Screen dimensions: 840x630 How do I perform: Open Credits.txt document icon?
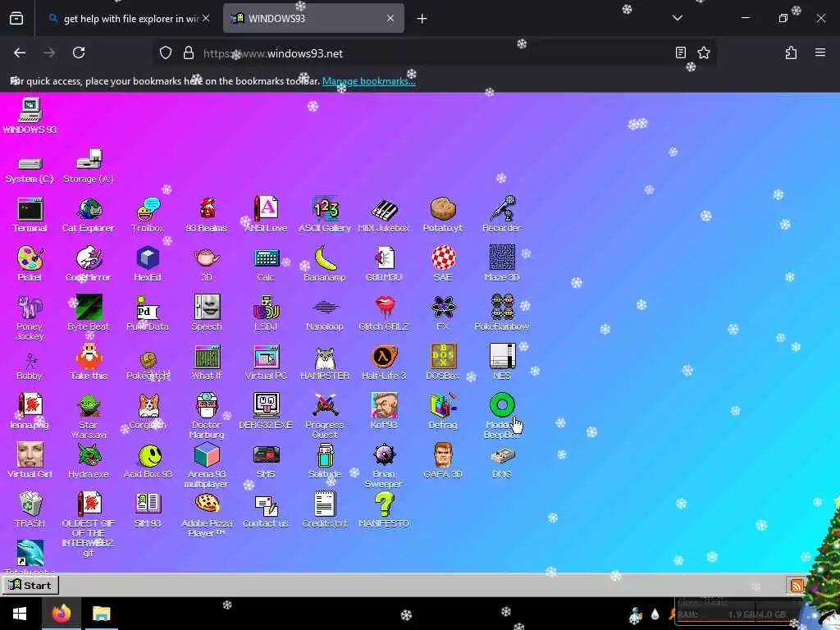point(325,510)
